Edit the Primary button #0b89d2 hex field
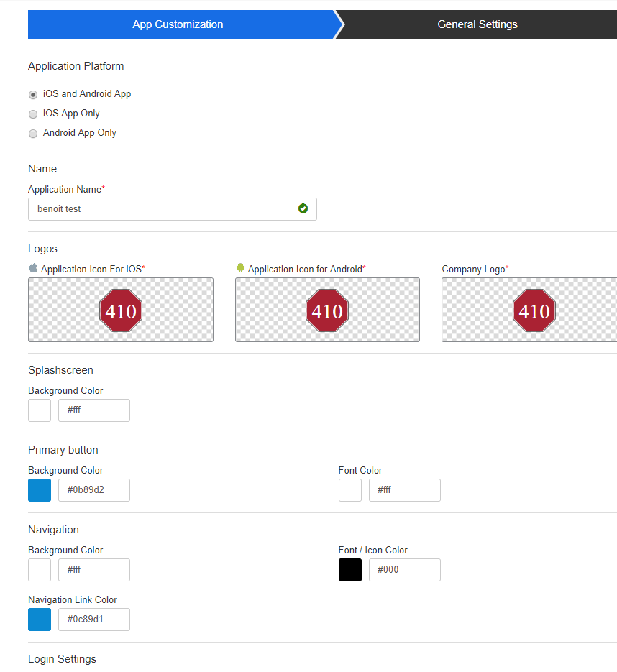 point(94,490)
